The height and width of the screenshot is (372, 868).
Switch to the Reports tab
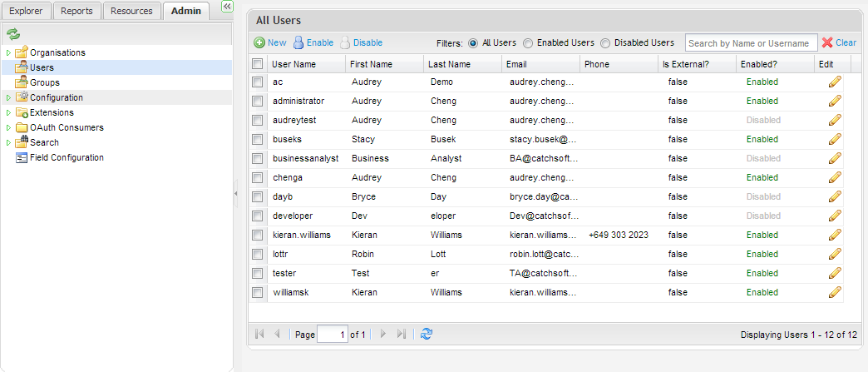(76, 11)
